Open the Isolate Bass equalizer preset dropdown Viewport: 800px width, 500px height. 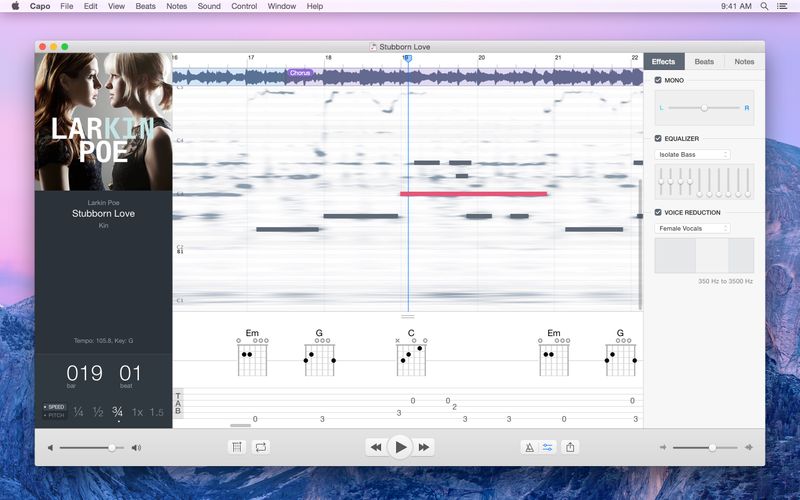[692, 155]
